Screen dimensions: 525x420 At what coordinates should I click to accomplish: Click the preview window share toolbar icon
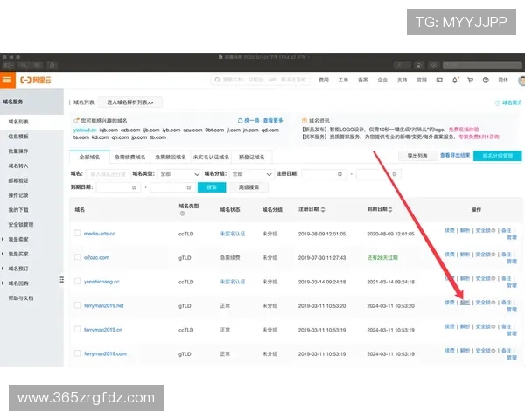pyautogui.click(x=52, y=66)
